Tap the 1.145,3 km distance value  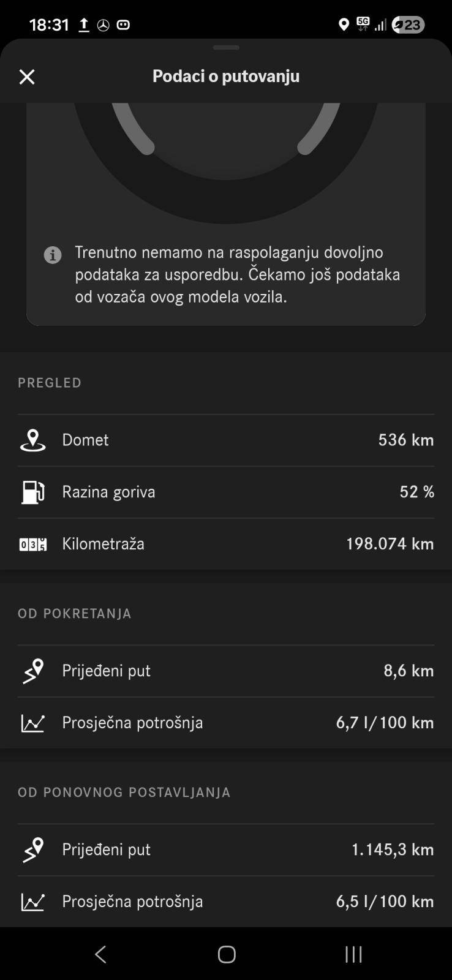tap(392, 850)
